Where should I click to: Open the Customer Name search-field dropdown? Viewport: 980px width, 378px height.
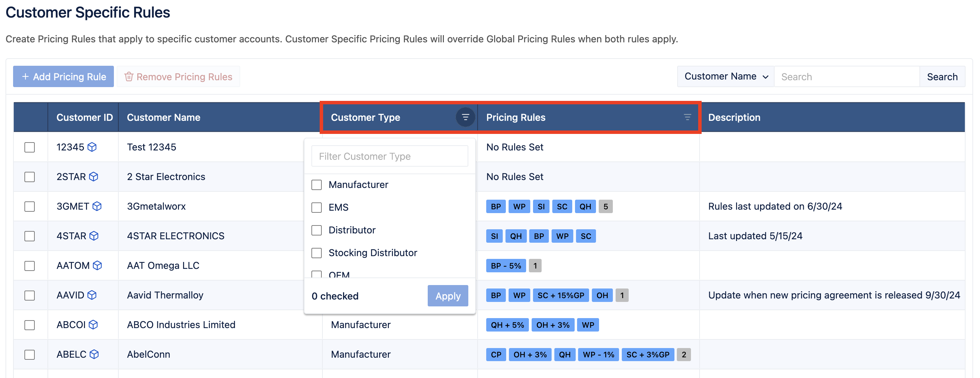pyautogui.click(x=725, y=76)
